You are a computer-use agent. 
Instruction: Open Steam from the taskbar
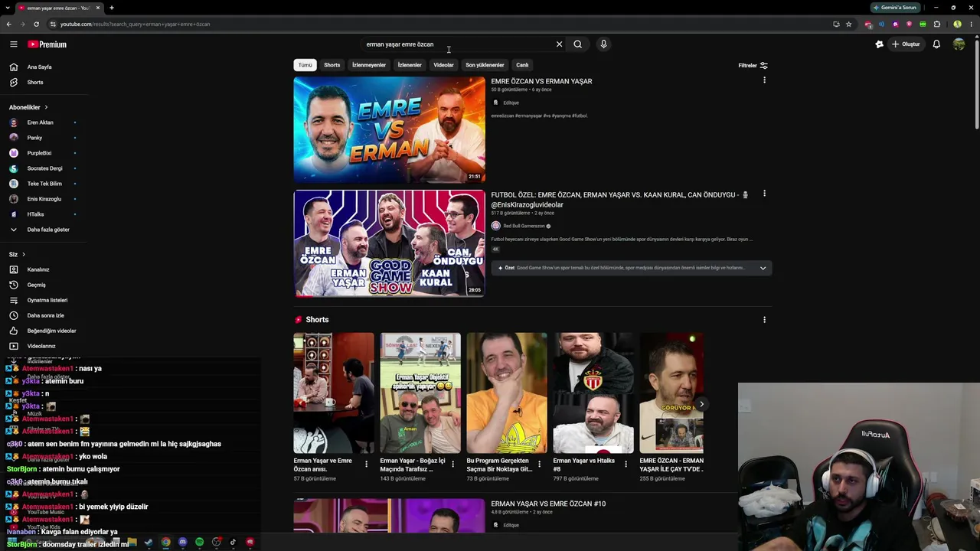coord(149,543)
